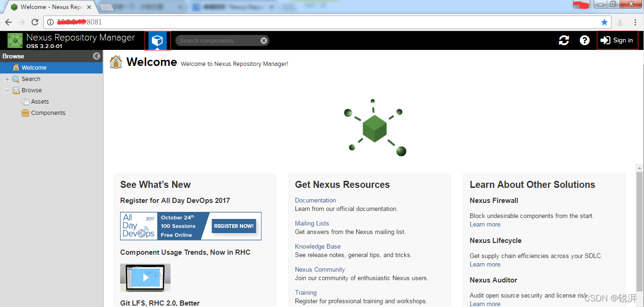Close the Welcome - Nexus browser tab
Image resolution: width=644 pixels, height=307 pixels.
click(89, 7)
